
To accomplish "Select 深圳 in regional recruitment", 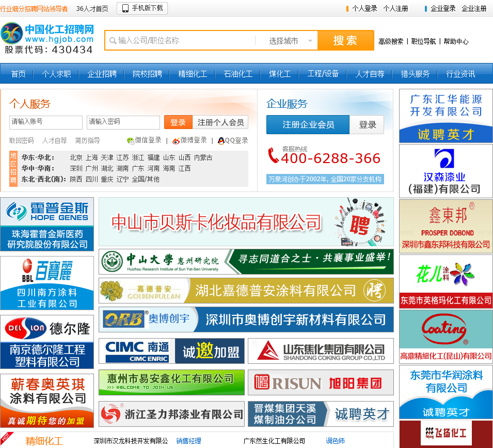I will coord(76,168).
